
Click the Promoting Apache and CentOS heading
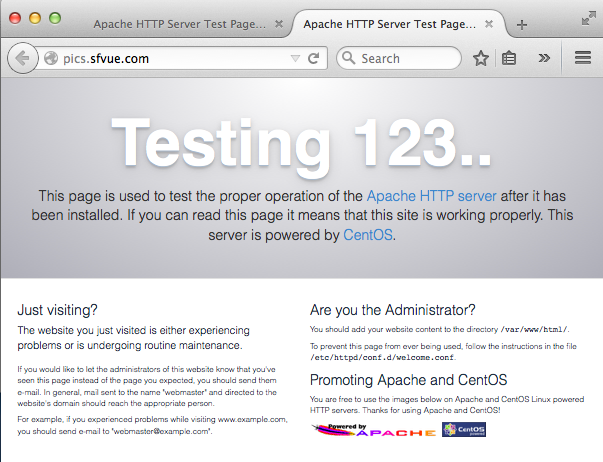coord(408,380)
